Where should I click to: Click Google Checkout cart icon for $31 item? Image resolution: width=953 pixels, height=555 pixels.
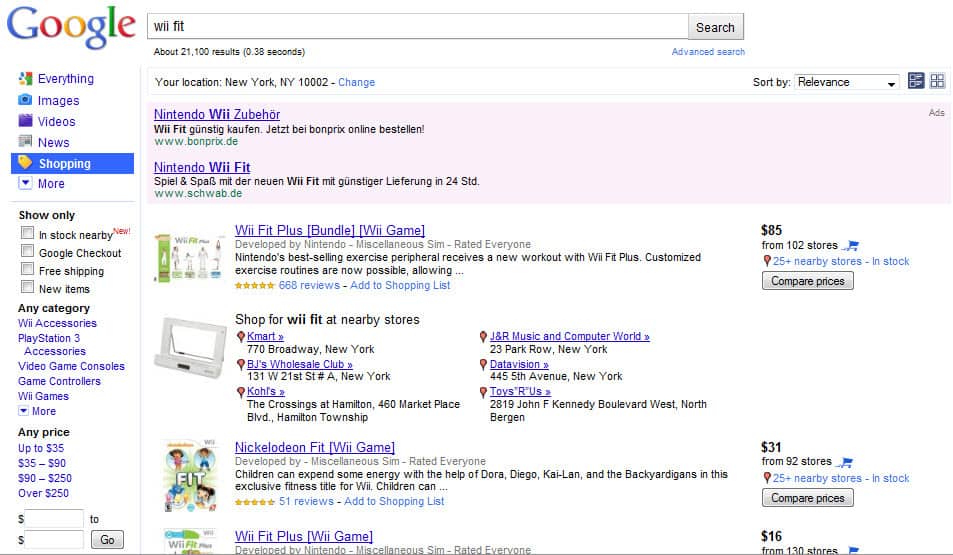coord(845,462)
